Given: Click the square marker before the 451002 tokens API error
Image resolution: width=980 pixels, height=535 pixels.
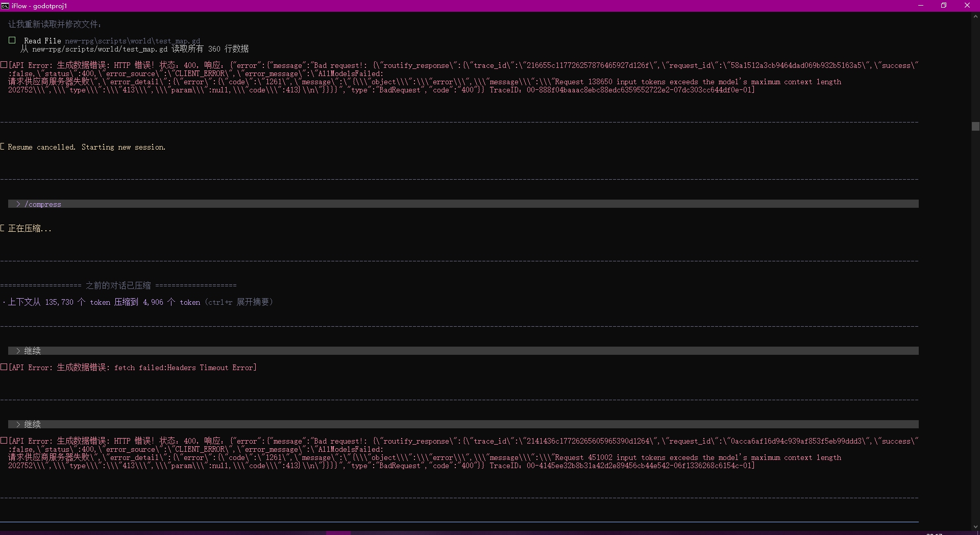Looking at the screenshot, I should click(4, 441).
